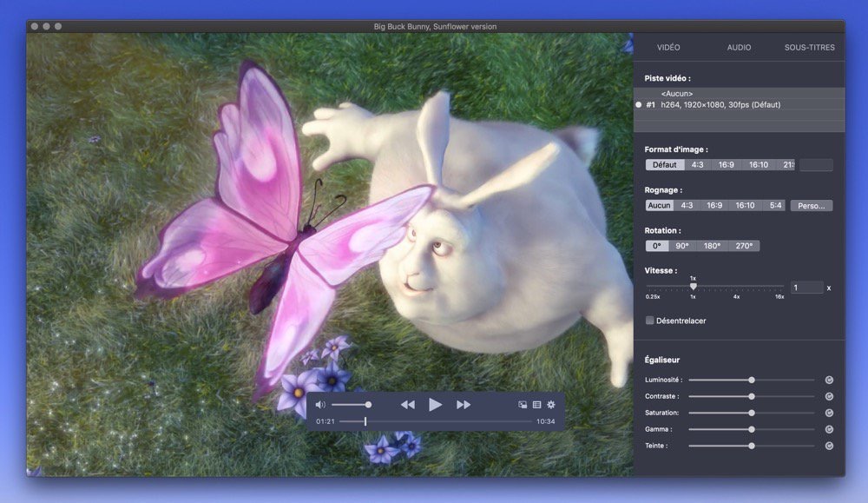Click the Saturation slider
Screen dimensions: 868x503
click(x=751, y=413)
